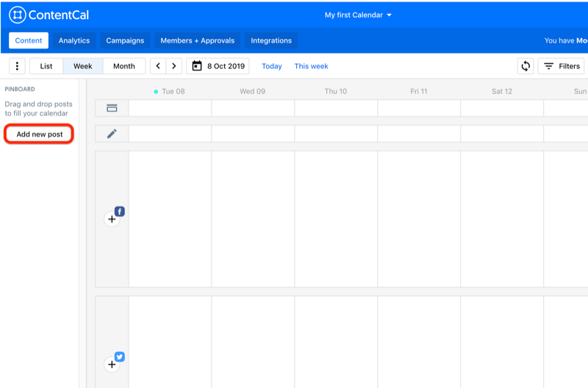Click the This week link

[311, 66]
